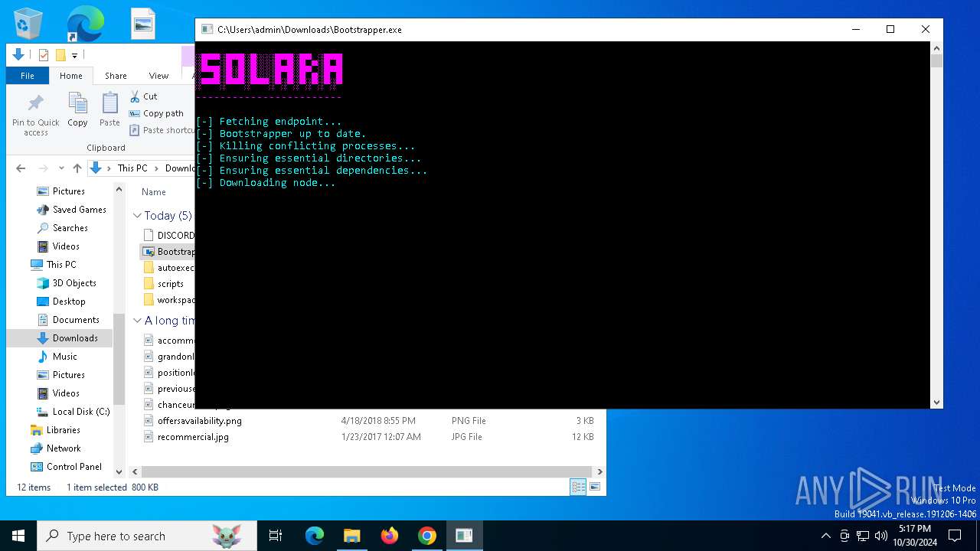Open Task View from taskbar
This screenshot has height=551, width=980.
point(276,536)
